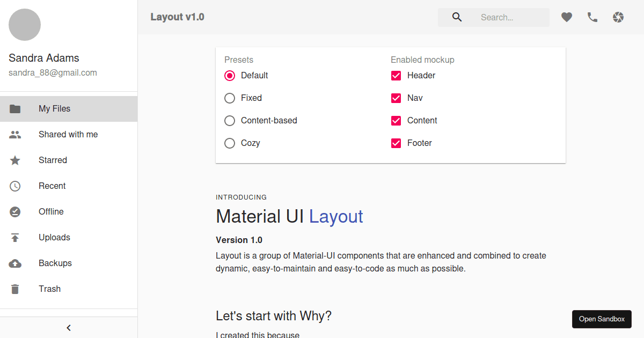Viewport: 644px width, 338px height.
Task: Click the heart icon in the header
Action: click(x=566, y=17)
